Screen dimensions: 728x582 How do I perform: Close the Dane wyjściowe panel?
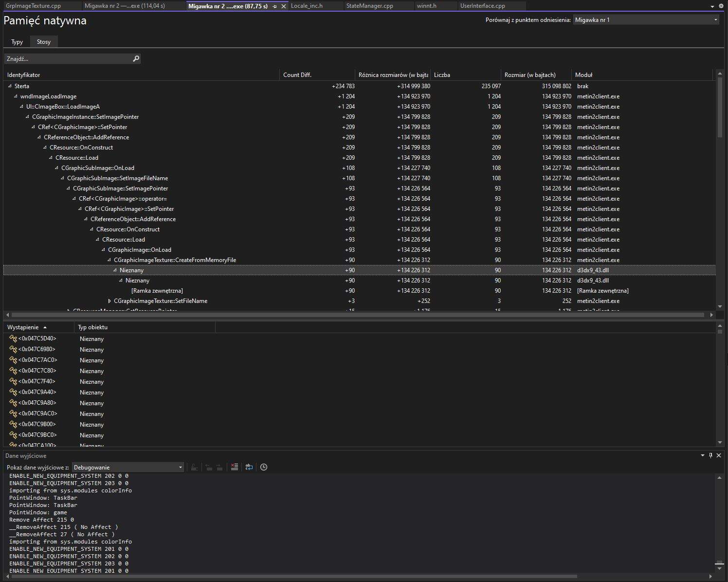719,455
